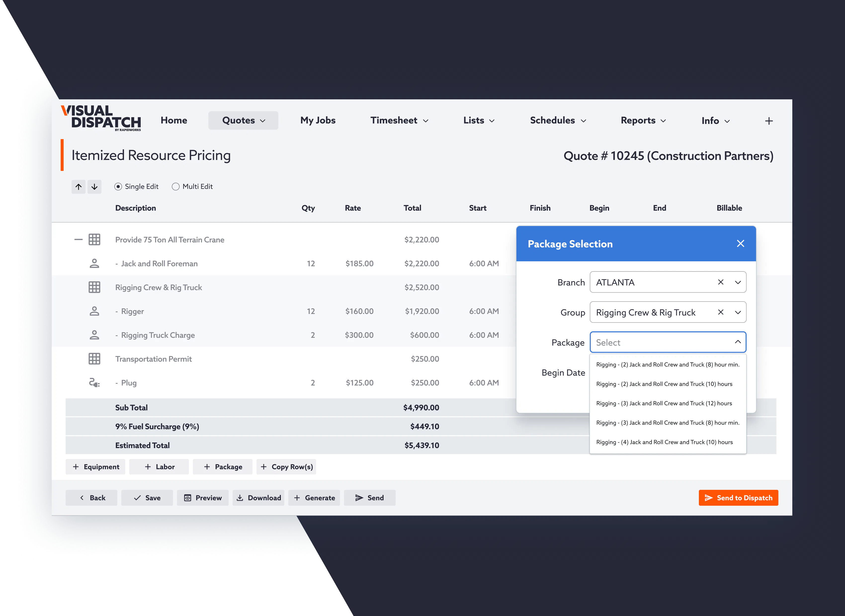Click person icon for Rigging Truck Charge
The image size is (845, 616).
point(94,335)
